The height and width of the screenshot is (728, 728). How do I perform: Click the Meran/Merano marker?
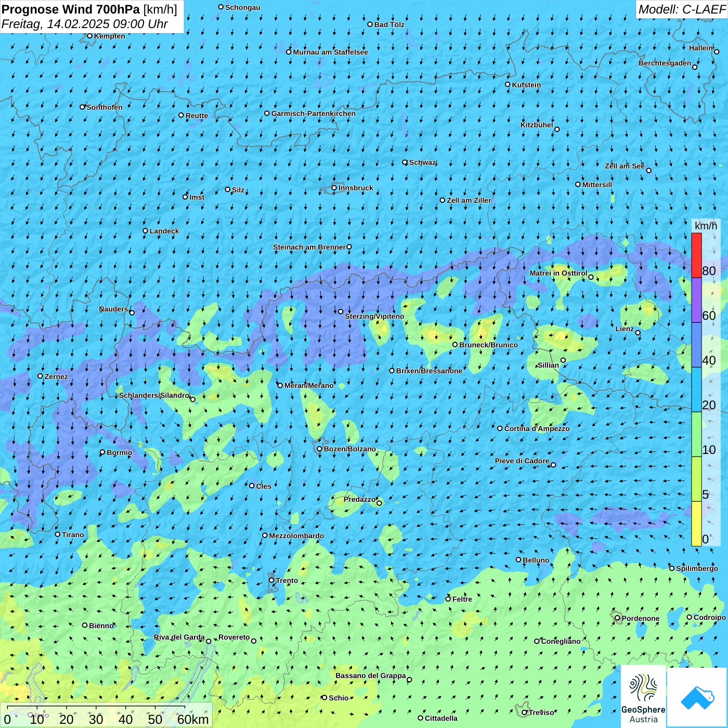pyautogui.click(x=280, y=385)
